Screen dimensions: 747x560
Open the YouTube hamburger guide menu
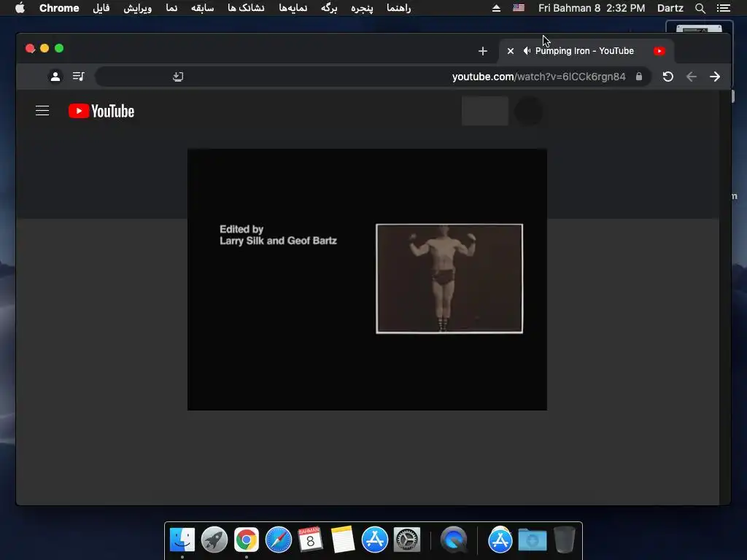(x=42, y=111)
